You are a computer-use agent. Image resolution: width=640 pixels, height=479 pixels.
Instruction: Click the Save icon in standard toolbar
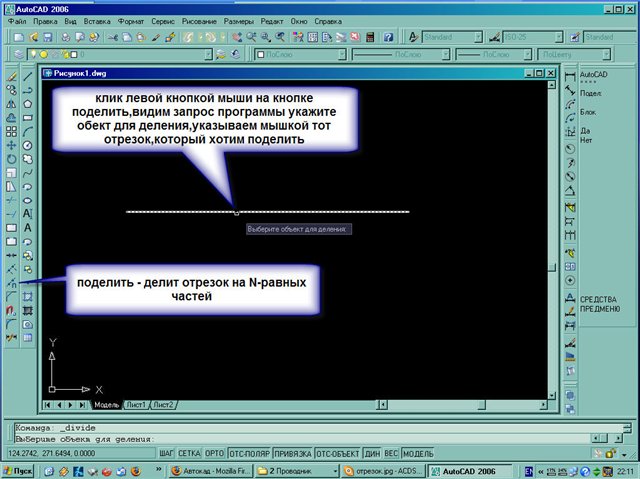pyautogui.click(x=49, y=37)
